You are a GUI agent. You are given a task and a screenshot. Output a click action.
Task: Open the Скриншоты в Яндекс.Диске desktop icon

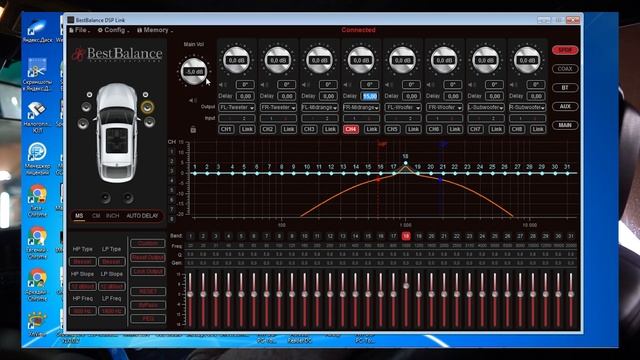coord(37,73)
